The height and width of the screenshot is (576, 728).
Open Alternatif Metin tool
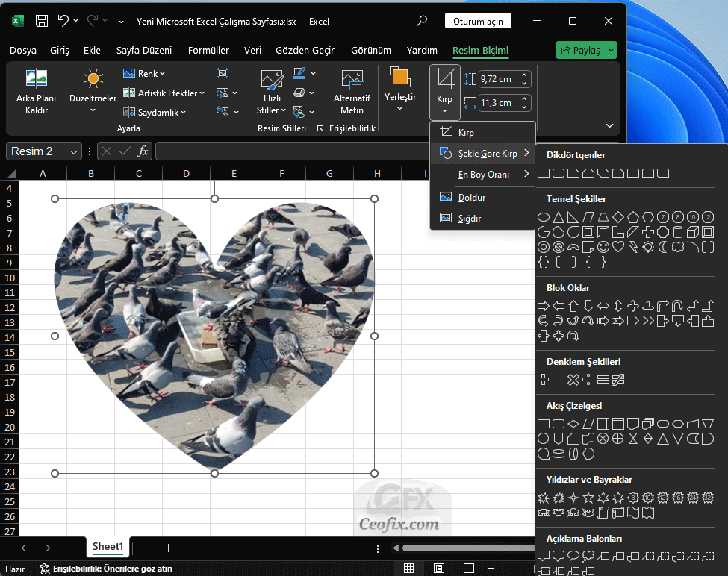(352, 92)
